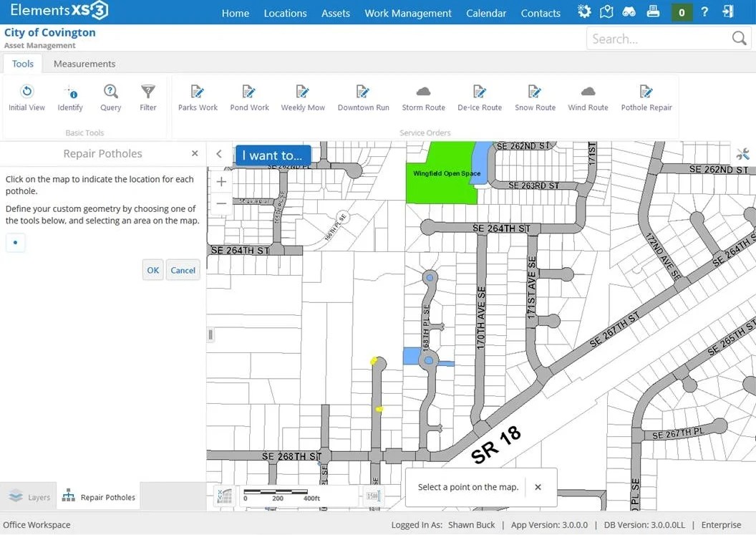Open the settings gear in header
Screen dimensions: 756x535
tap(584, 11)
